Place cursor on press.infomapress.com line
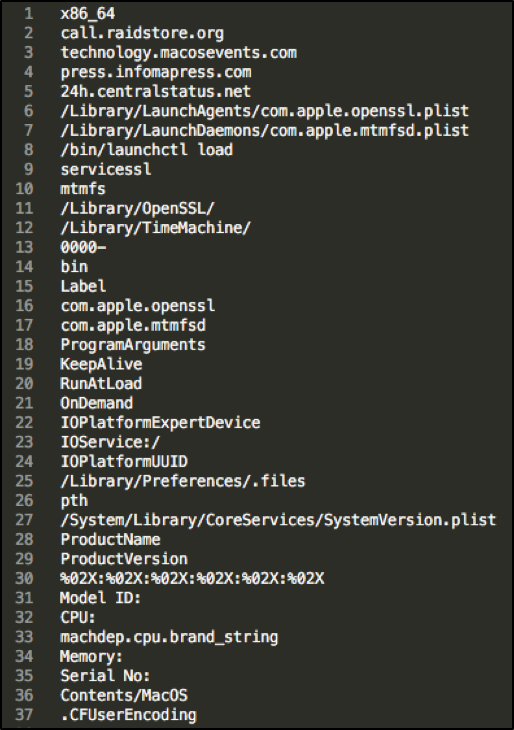Viewport: 514px width, 730px height. (x=156, y=72)
